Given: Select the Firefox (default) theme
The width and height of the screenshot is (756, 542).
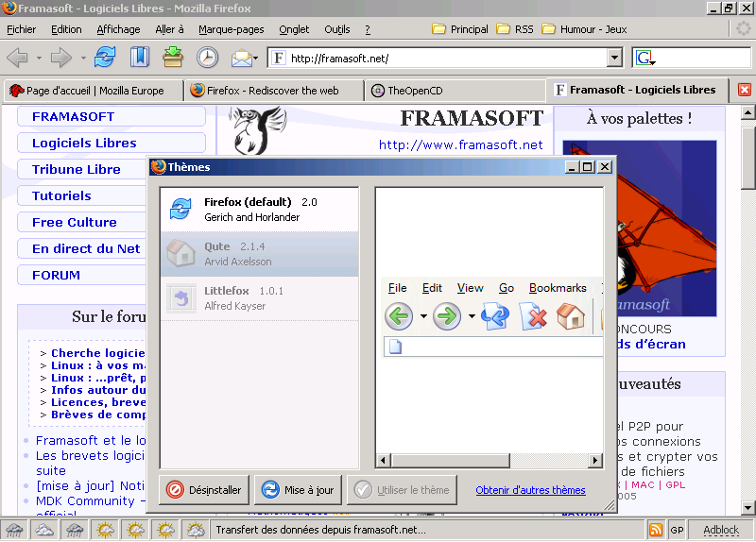Looking at the screenshot, I should pyautogui.click(x=259, y=210).
